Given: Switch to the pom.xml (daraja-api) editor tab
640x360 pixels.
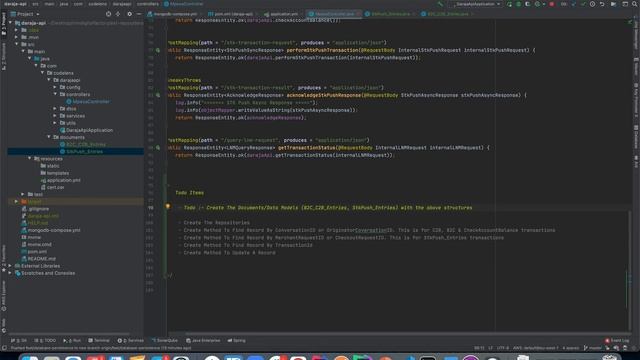Looking at the screenshot, I should (x=233, y=14).
